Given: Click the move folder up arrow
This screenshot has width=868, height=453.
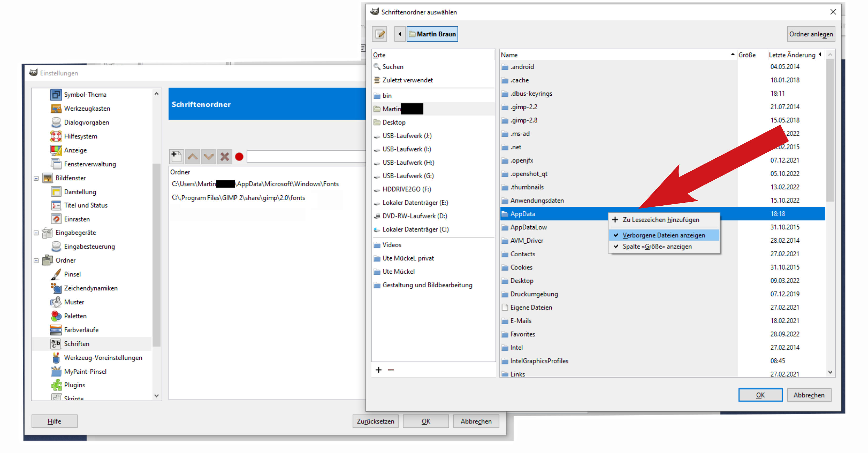Looking at the screenshot, I should pyautogui.click(x=192, y=157).
